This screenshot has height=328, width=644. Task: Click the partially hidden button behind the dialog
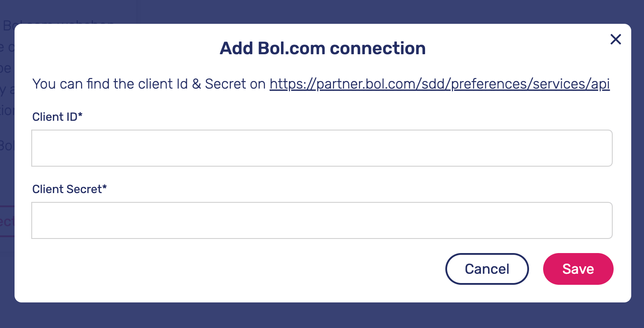7,221
